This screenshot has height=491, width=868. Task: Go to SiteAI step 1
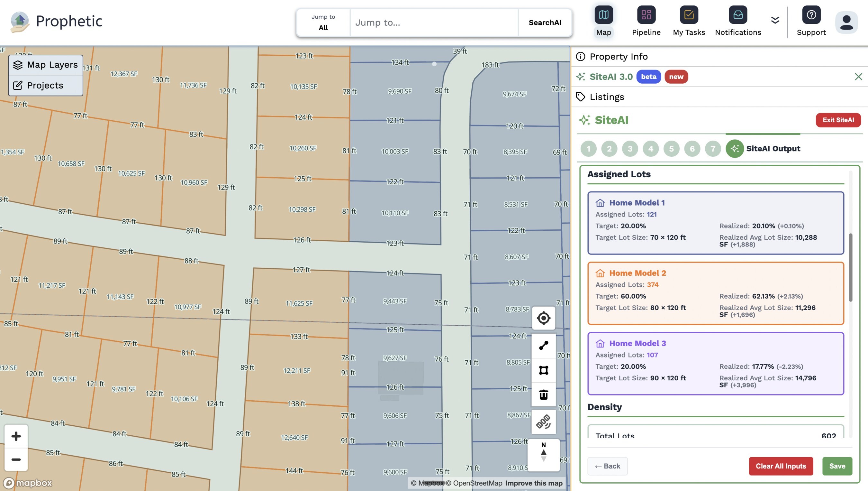tap(588, 149)
